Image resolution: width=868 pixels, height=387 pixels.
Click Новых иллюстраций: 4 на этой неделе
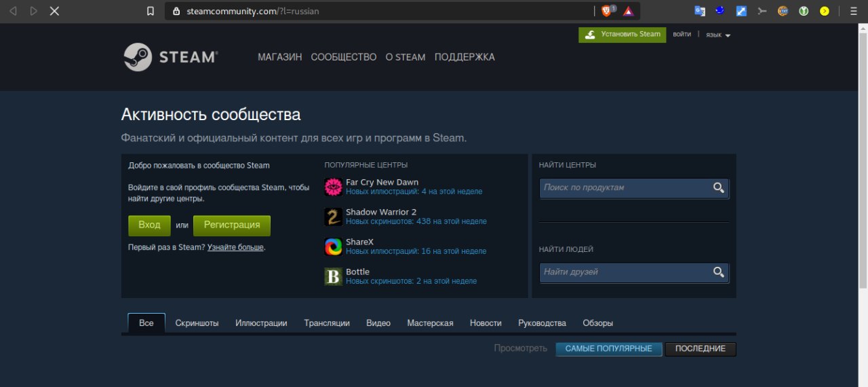point(414,191)
